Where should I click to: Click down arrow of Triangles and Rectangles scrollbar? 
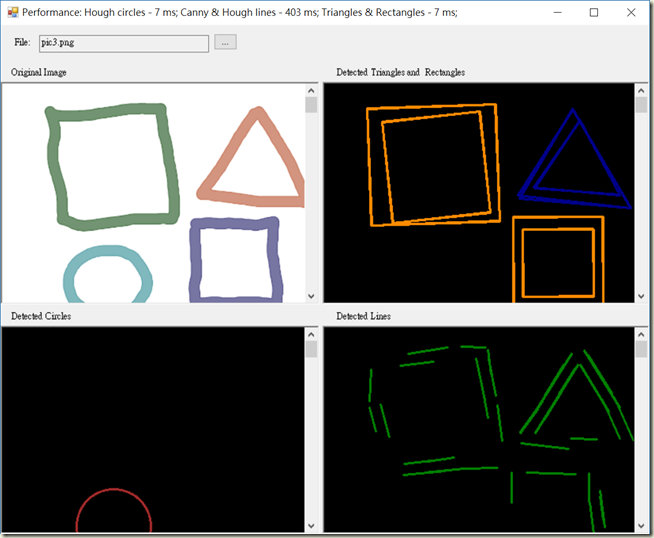[641, 296]
